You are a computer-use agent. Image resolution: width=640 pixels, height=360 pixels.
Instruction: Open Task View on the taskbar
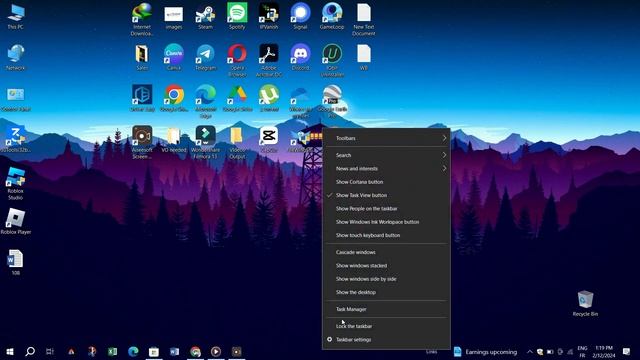click(50, 351)
